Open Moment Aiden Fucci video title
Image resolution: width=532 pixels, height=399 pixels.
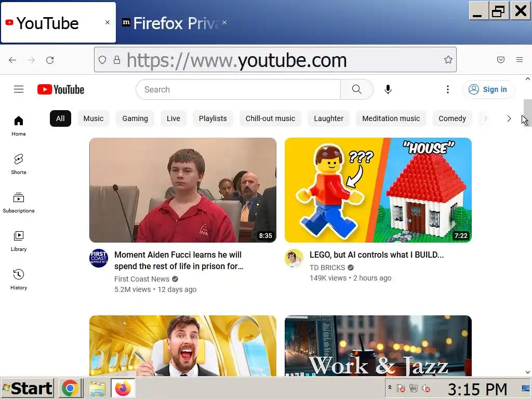coord(179,261)
